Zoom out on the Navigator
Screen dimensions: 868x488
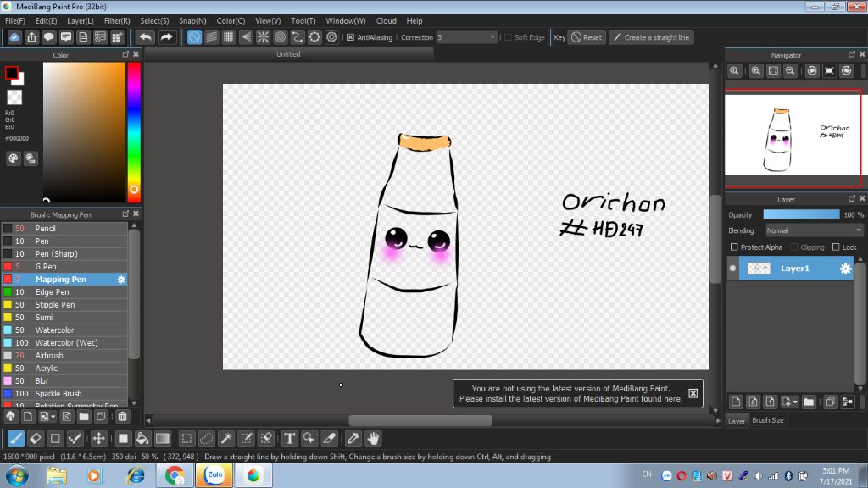coord(791,71)
